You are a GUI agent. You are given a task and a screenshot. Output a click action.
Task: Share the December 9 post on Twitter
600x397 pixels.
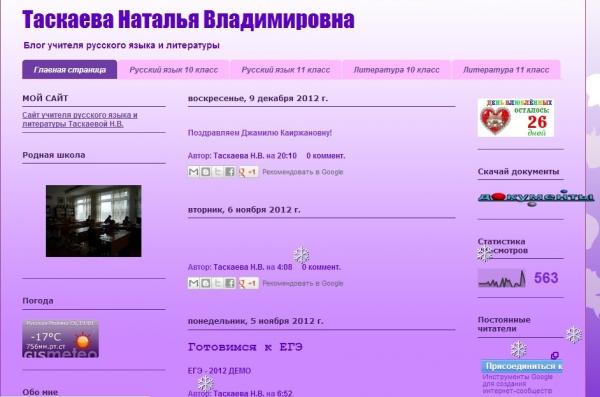tap(217, 172)
